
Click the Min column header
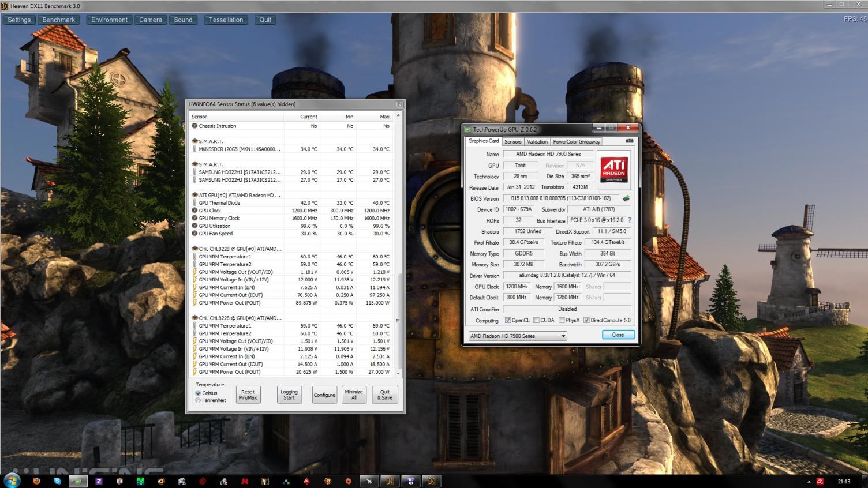[x=338, y=117]
